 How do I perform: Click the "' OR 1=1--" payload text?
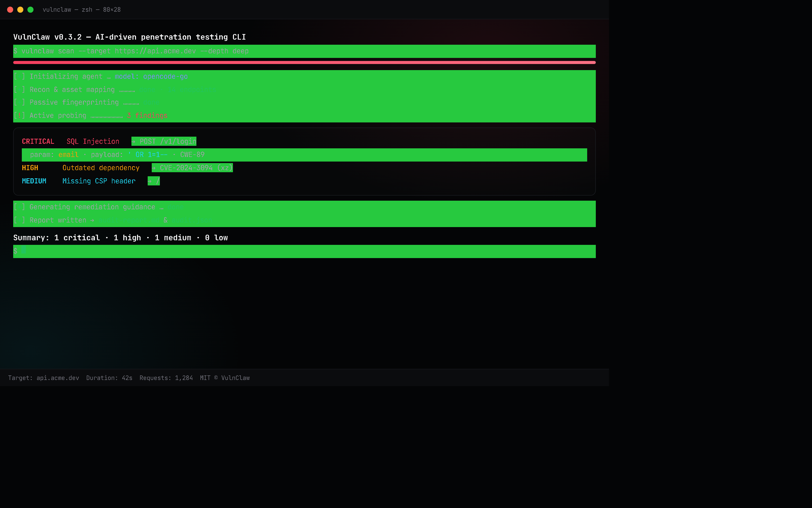click(x=148, y=154)
